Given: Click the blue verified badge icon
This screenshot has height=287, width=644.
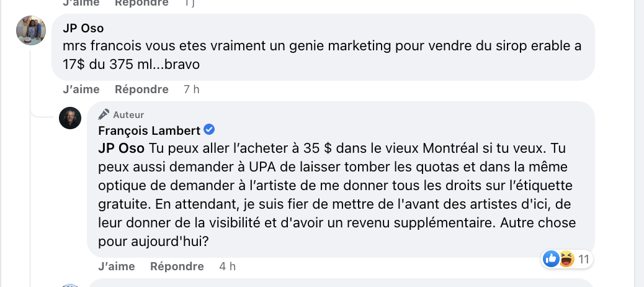Looking at the screenshot, I should click(x=209, y=130).
